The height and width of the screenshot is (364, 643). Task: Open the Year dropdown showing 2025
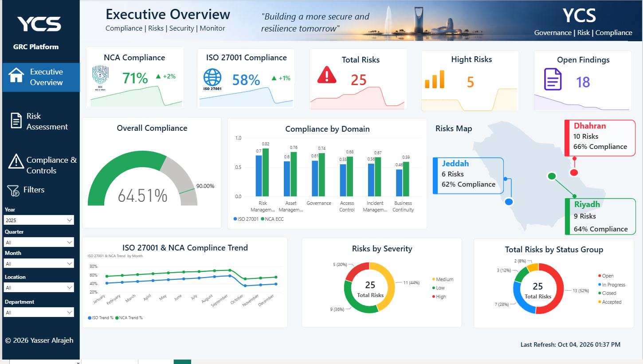[x=39, y=220]
